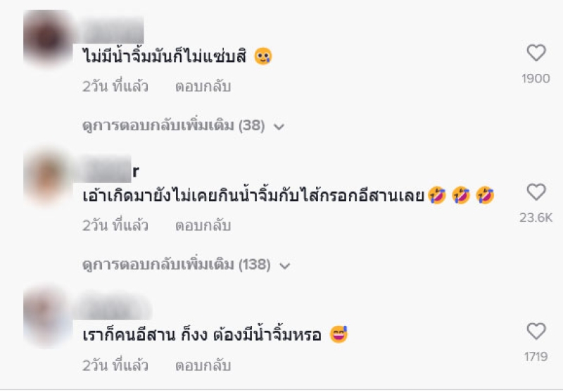The image size is (563, 392).
Task: Reply to the comment 'ไม่มีน้ำจิ้มมันก็ไม่แซ่บสิ'
Action: [x=203, y=87]
